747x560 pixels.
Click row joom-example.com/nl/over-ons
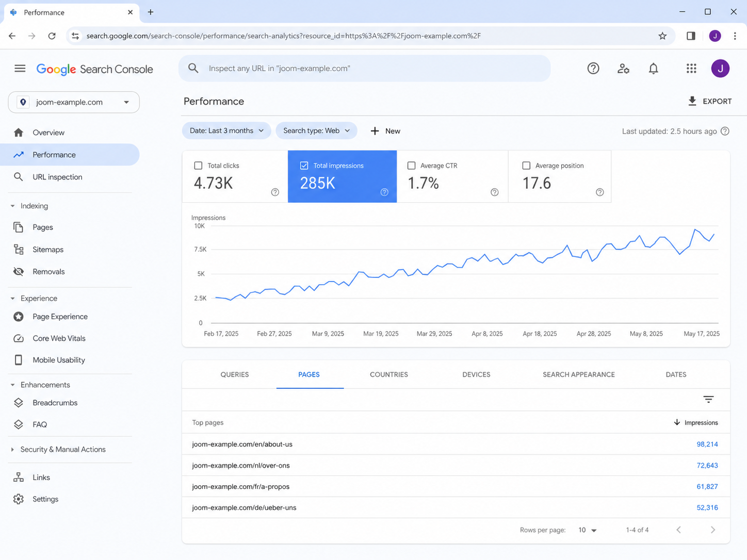click(456, 465)
